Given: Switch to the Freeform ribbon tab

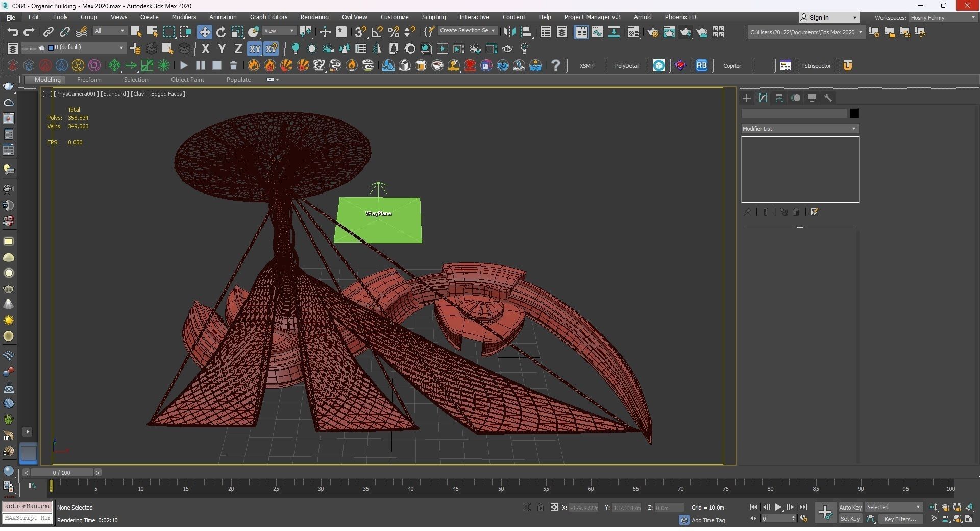Looking at the screenshot, I should (89, 80).
